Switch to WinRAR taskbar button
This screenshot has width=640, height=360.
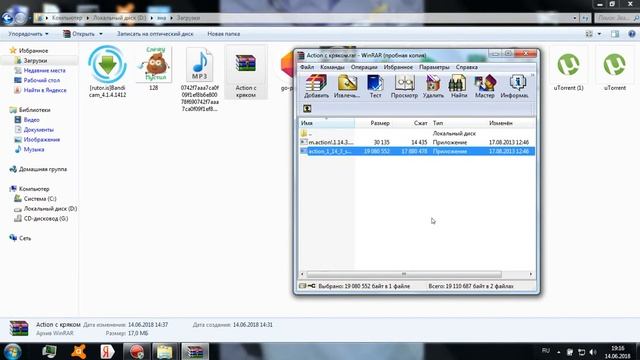click(195, 351)
